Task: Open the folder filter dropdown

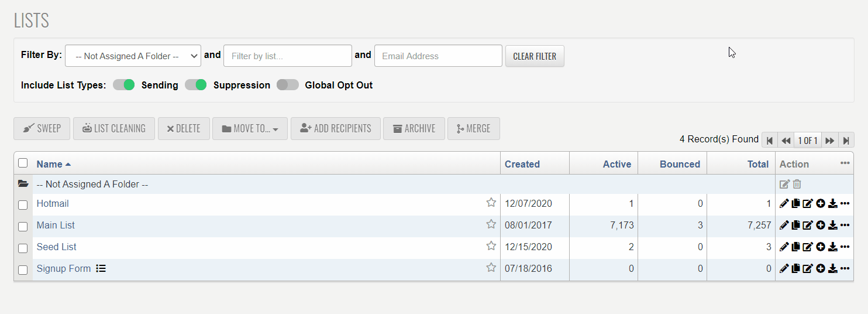Action: click(x=133, y=56)
